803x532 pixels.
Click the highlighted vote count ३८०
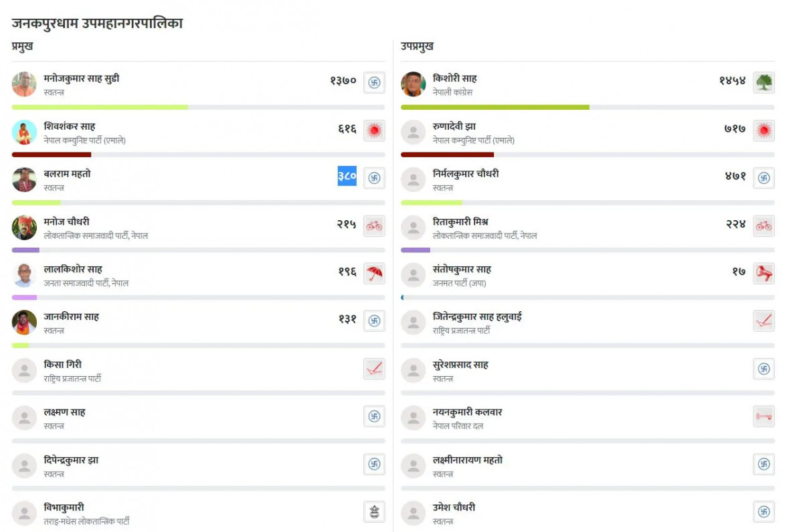tap(347, 177)
